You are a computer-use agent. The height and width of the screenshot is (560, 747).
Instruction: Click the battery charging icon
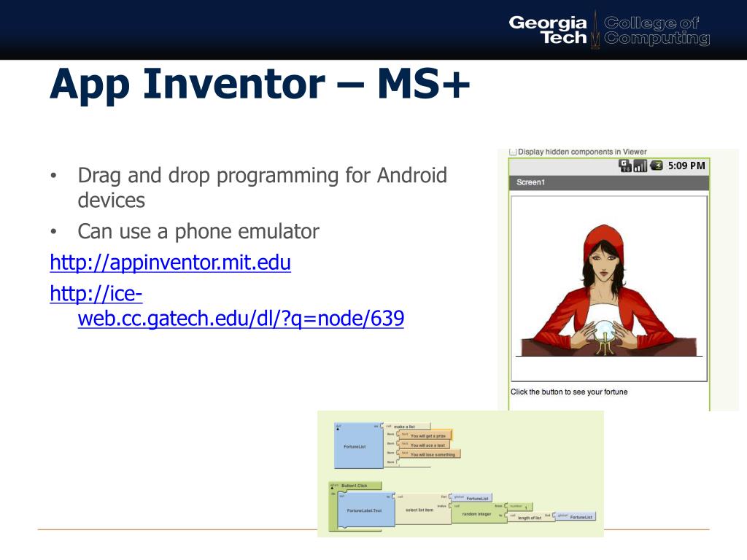[x=656, y=166]
